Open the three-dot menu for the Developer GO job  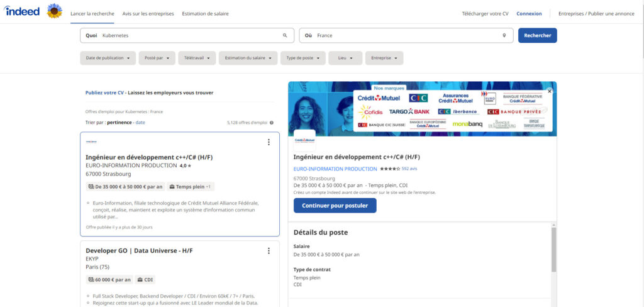[x=269, y=251]
